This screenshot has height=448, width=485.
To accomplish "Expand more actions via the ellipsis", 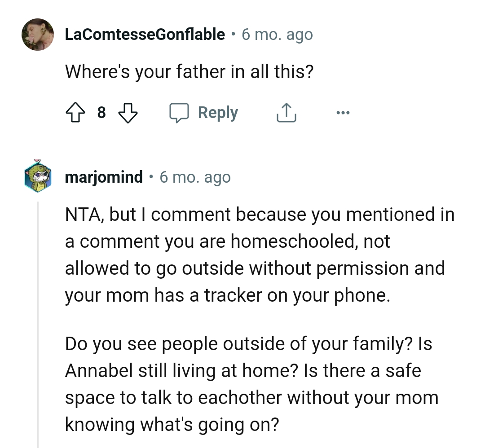I will pos(343,113).
